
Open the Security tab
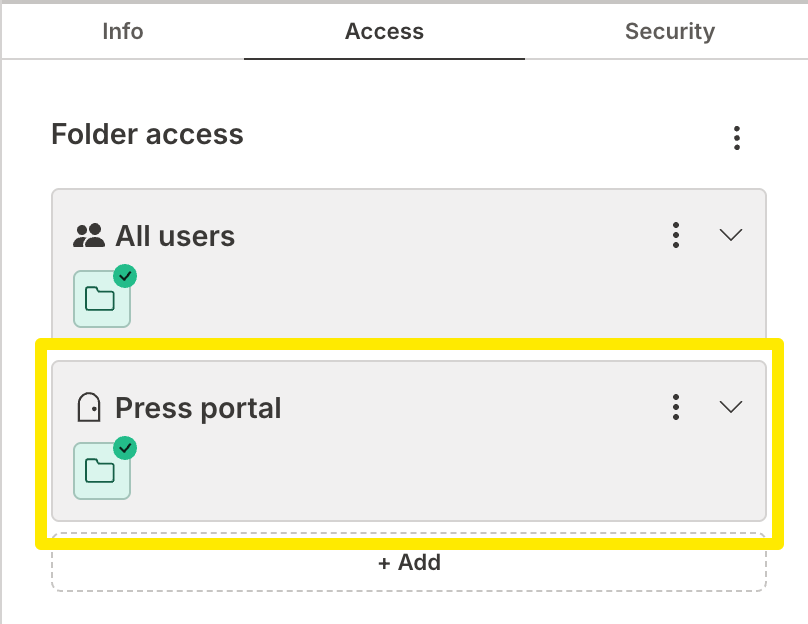[670, 31]
